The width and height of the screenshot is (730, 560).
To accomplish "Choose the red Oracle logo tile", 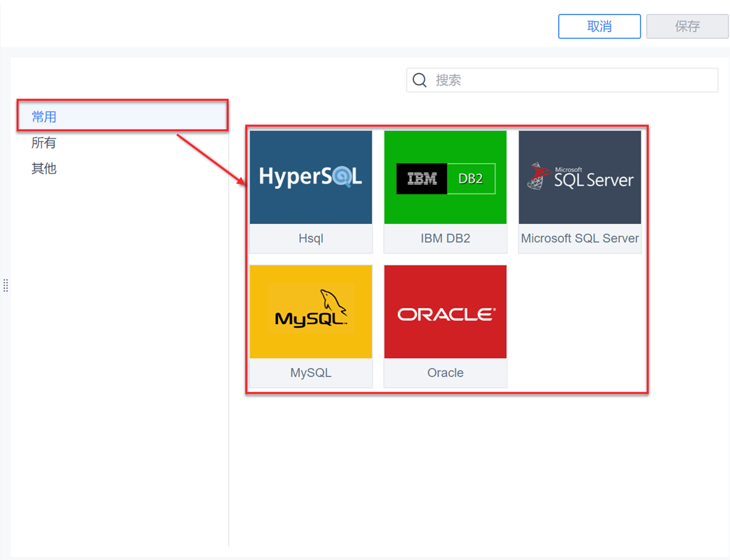I will tap(445, 311).
